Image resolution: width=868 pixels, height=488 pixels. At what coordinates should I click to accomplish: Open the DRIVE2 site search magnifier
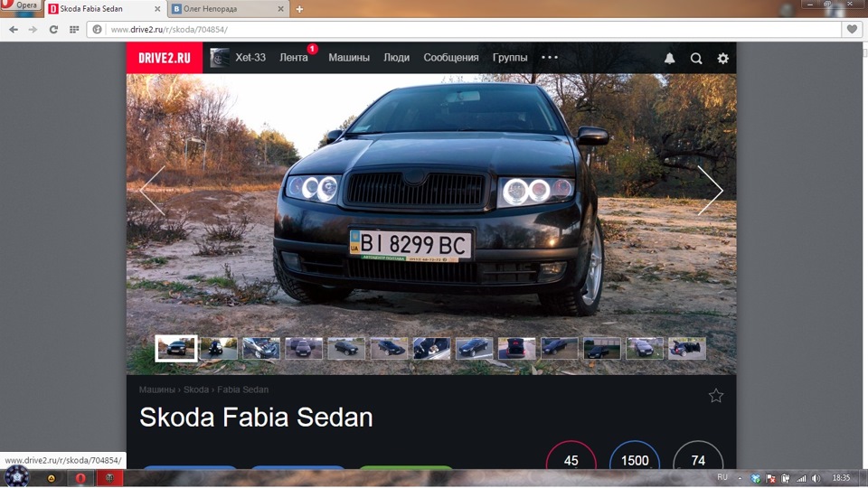click(696, 58)
